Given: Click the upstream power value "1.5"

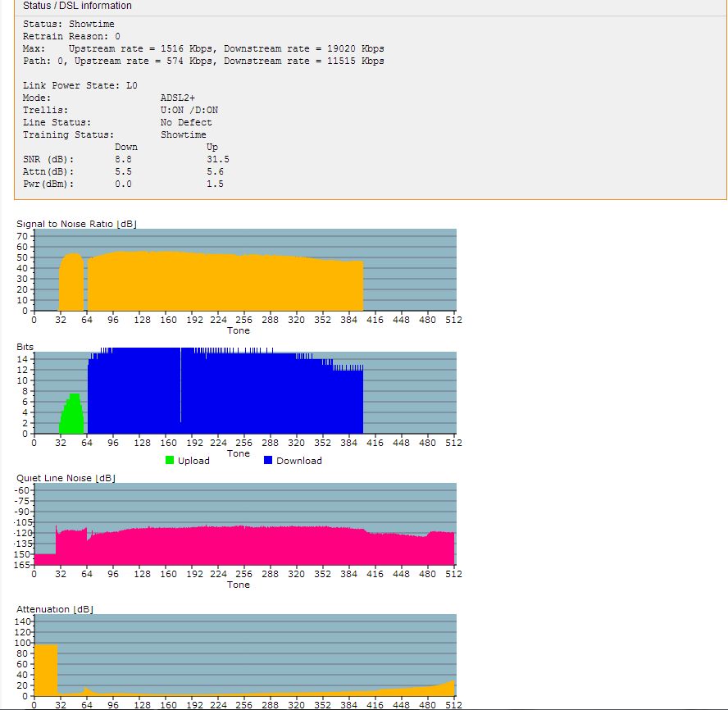Looking at the screenshot, I should 215,184.
